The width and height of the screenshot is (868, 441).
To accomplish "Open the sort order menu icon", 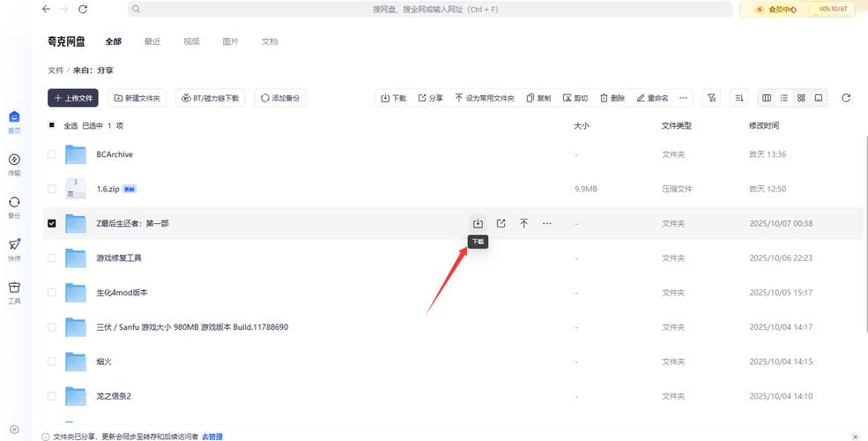I will click(739, 98).
